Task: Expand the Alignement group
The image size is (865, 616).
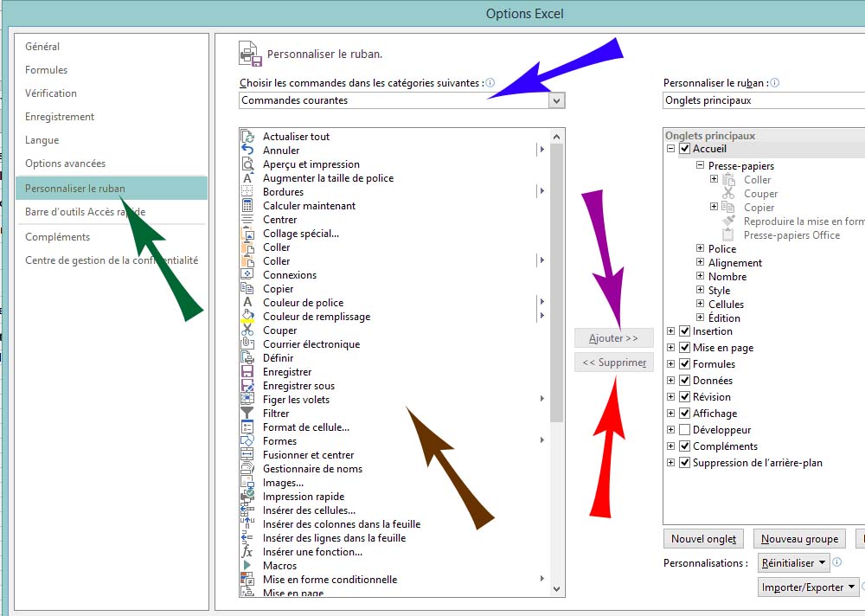Action: pyautogui.click(x=700, y=262)
